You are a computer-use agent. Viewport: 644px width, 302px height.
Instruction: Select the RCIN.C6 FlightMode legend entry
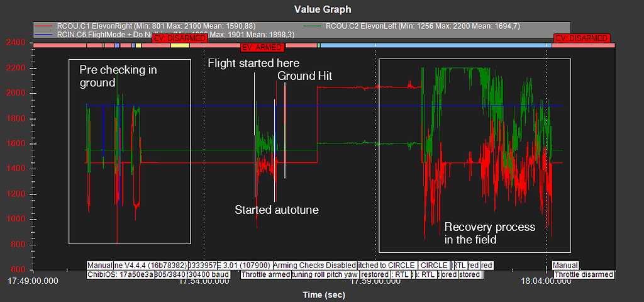(94, 35)
